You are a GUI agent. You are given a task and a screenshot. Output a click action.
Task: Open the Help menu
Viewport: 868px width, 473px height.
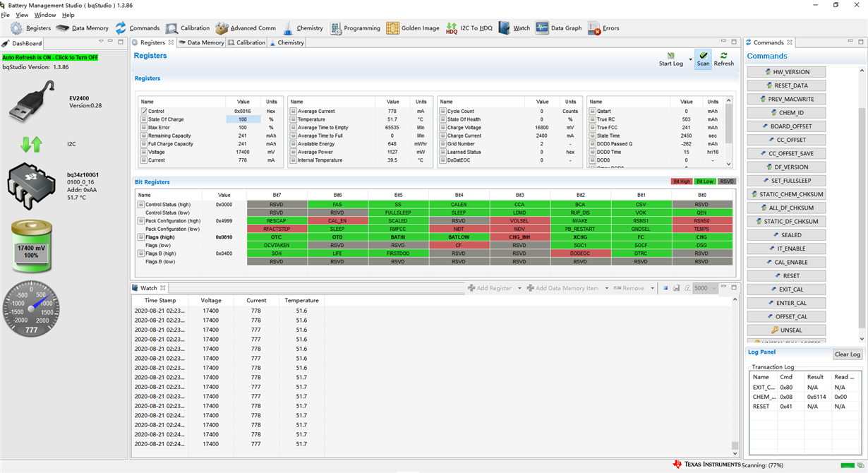pyautogui.click(x=68, y=15)
